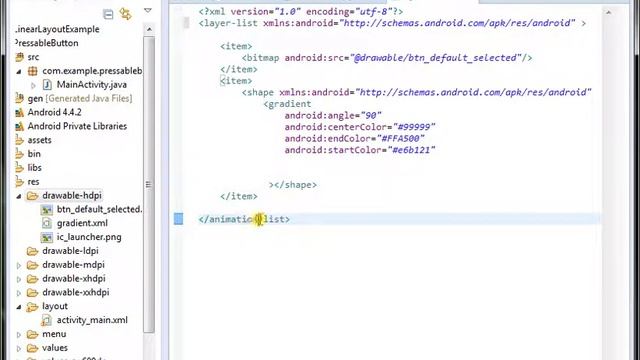Click the values folder icon
This screenshot has height=360, width=640.
click(x=33, y=348)
